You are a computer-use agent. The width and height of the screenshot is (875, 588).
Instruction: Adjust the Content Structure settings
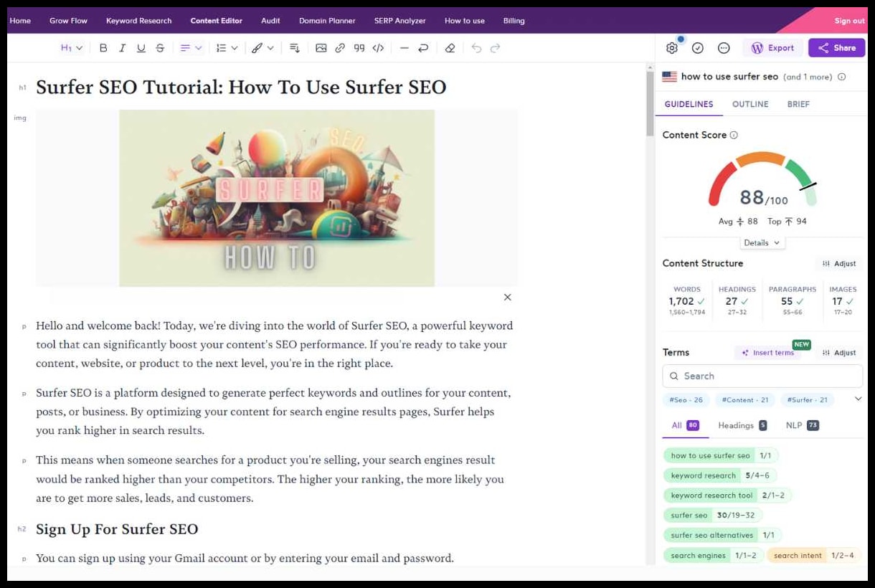839,264
